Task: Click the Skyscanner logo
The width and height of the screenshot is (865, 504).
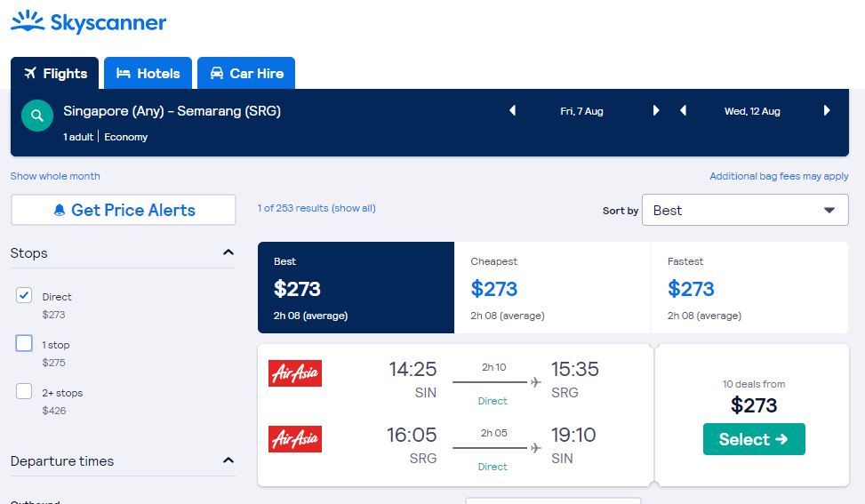Action: (88, 22)
